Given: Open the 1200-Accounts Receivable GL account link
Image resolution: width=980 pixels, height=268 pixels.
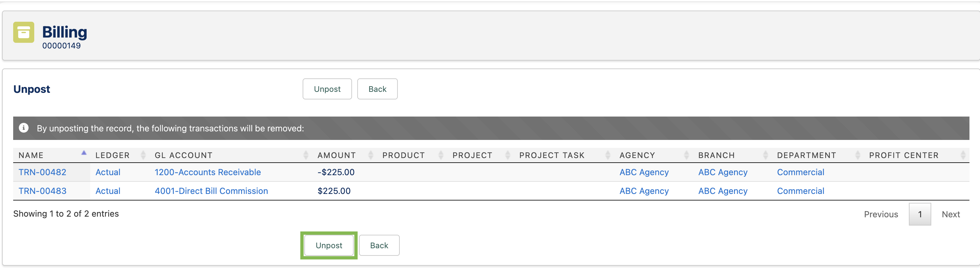Looking at the screenshot, I should (208, 172).
